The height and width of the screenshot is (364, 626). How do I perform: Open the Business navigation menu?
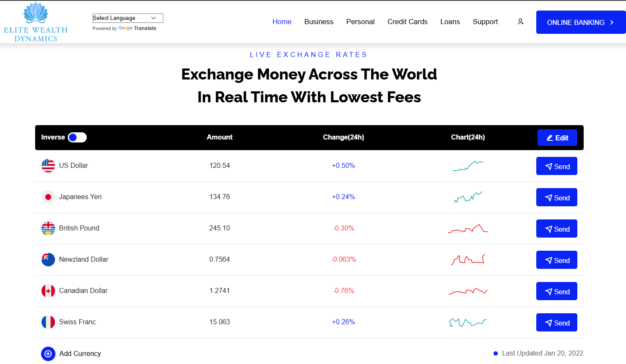319,22
